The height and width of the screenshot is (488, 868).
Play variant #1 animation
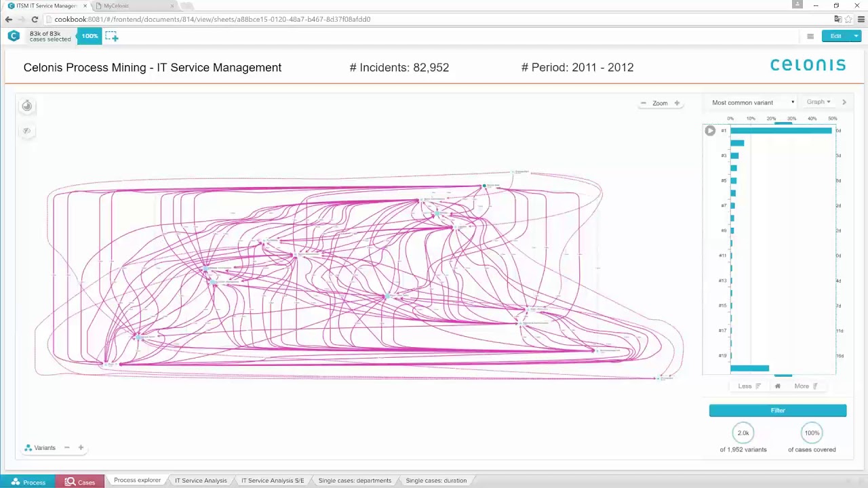point(710,131)
